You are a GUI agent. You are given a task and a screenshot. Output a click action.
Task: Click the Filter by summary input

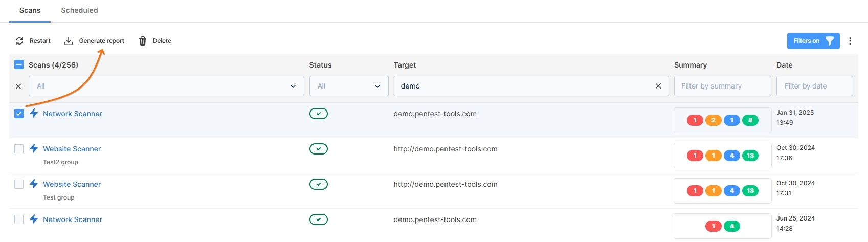(722, 86)
